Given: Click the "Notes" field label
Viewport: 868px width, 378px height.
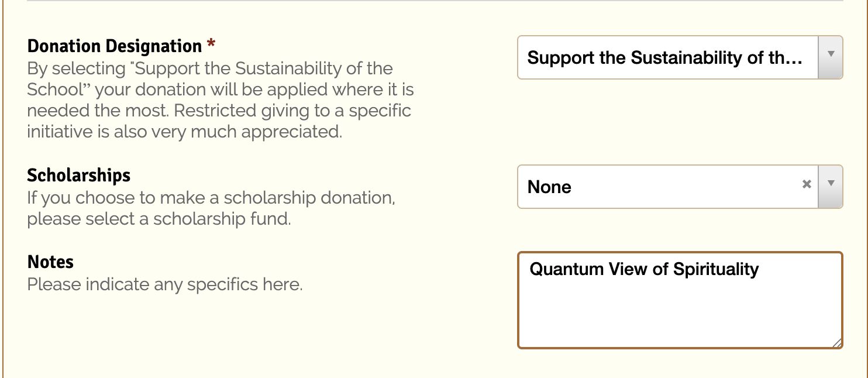Looking at the screenshot, I should pos(50,262).
